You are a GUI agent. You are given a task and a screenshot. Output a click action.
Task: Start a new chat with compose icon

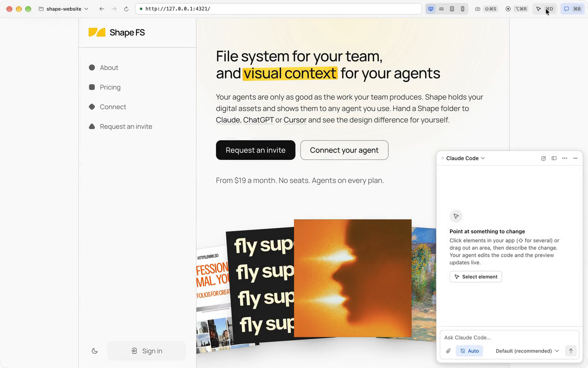543,158
